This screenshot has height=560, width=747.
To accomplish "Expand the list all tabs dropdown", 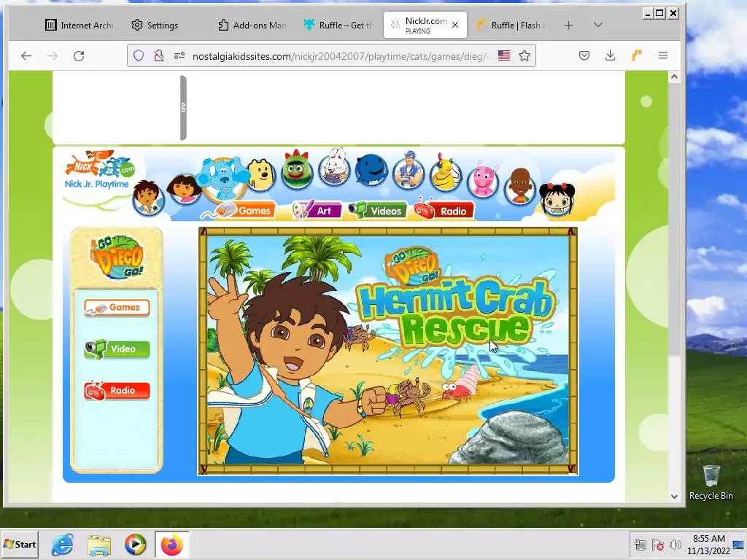I will (x=598, y=25).
